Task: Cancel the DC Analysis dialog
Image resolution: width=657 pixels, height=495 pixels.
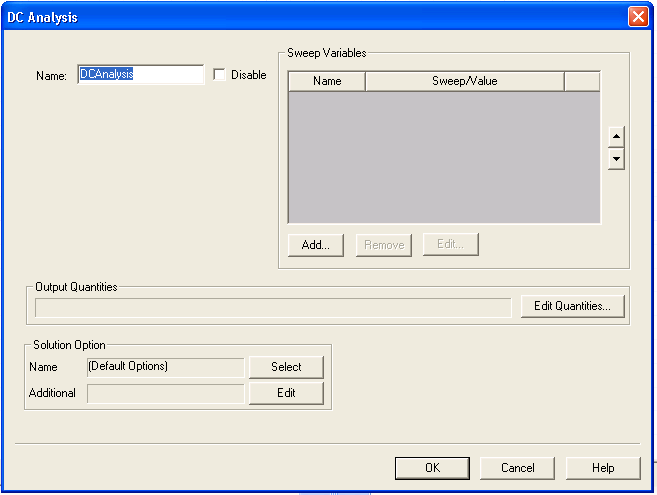Action: [517, 468]
